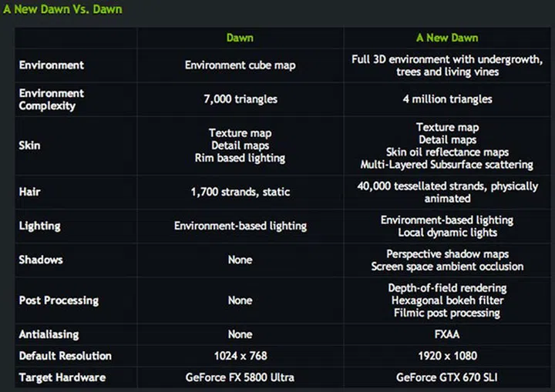Image resolution: width=555 pixels, height=392 pixels.
Task: Select the green "Dawn" column header
Action: [240, 38]
